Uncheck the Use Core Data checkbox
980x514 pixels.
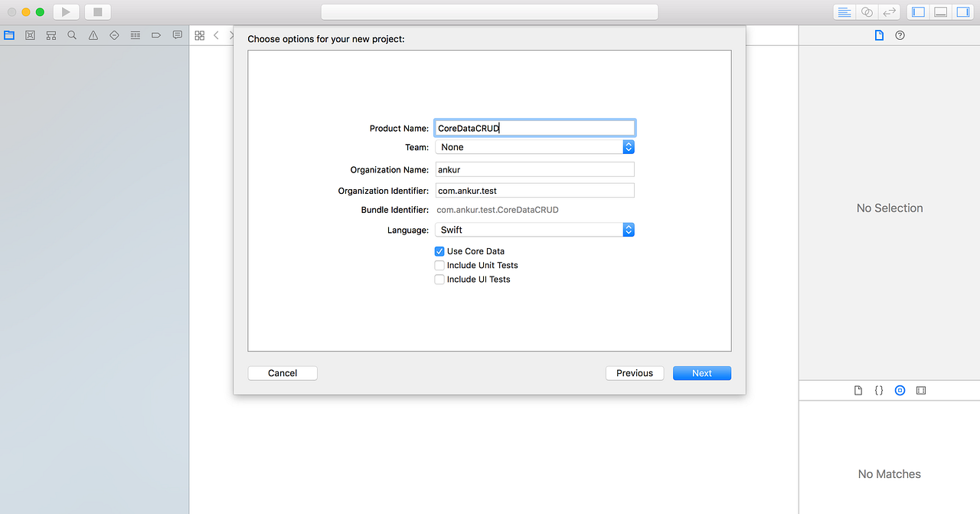coord(439,250)
